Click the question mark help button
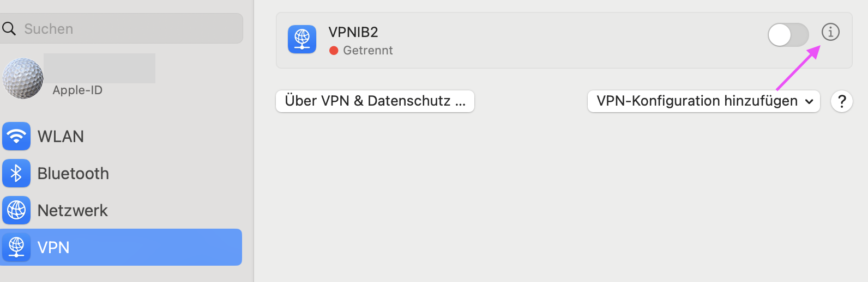 (842, 101)
